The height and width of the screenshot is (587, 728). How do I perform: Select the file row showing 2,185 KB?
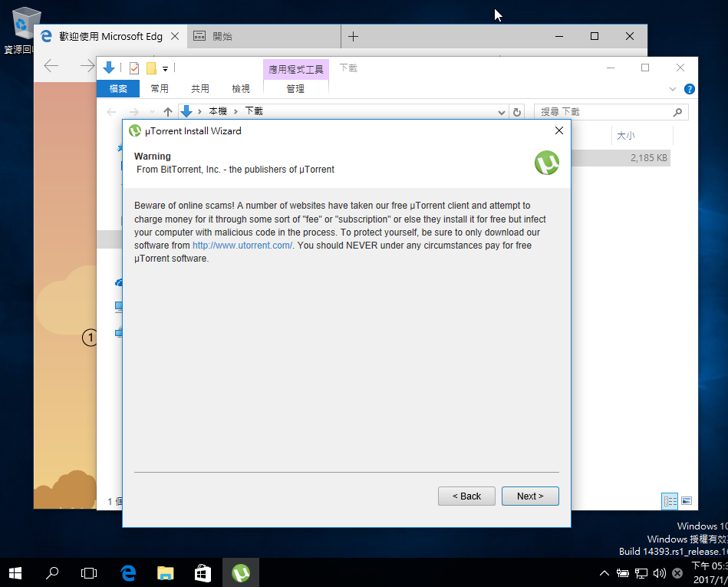tap(621, 158)
